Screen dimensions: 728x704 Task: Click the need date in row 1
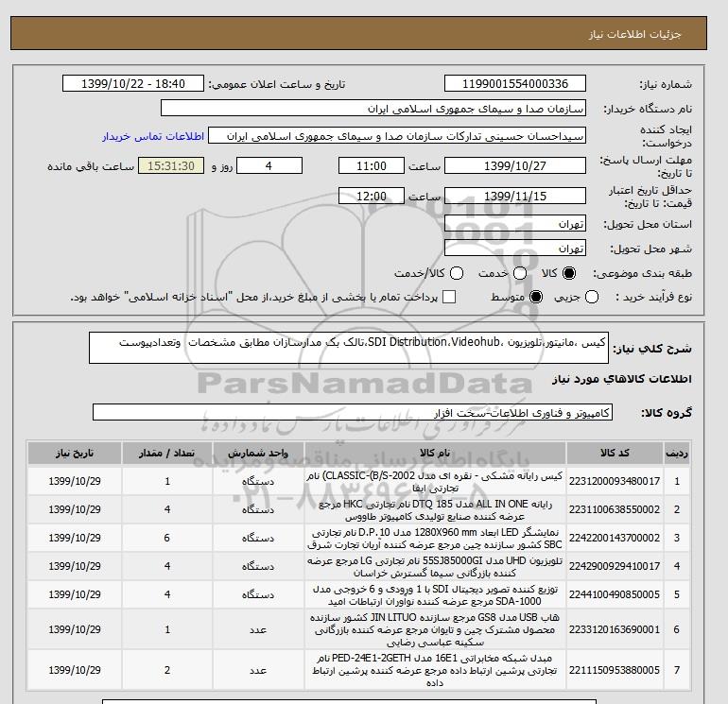pos(75,481)
